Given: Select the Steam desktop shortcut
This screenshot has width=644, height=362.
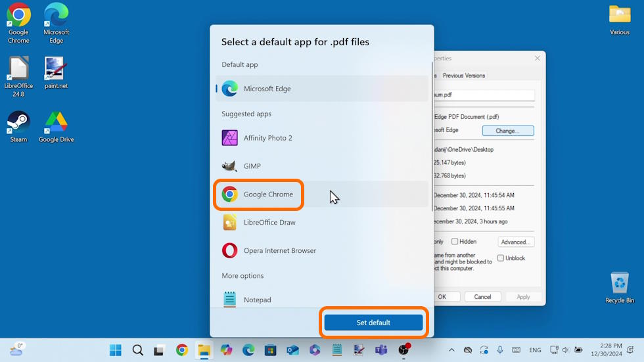Looking at the screenshot, I should [x=18, y=127].
